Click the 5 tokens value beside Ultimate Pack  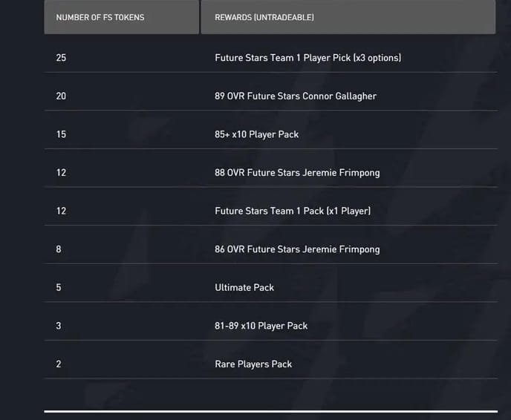click(59, 287)
